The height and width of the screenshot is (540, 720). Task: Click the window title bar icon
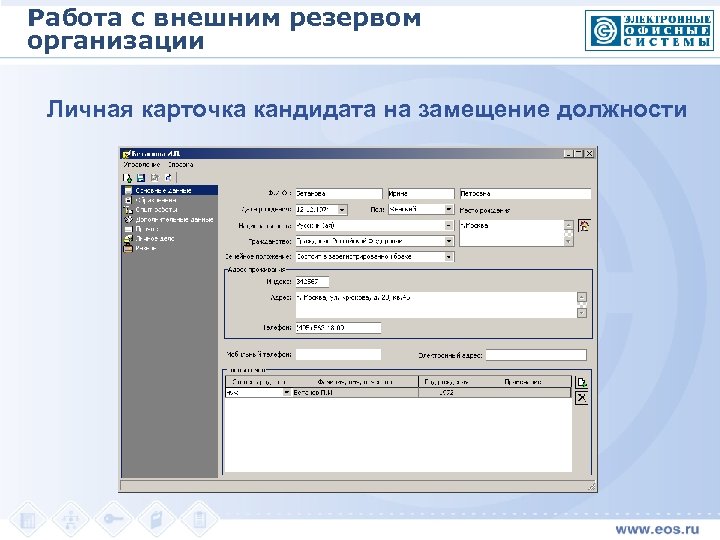click(x=126, y=154)
